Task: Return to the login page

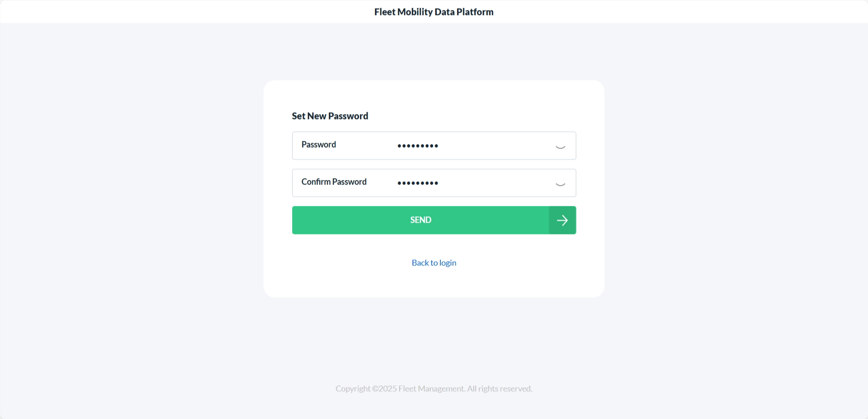Action: pos(434,263)
